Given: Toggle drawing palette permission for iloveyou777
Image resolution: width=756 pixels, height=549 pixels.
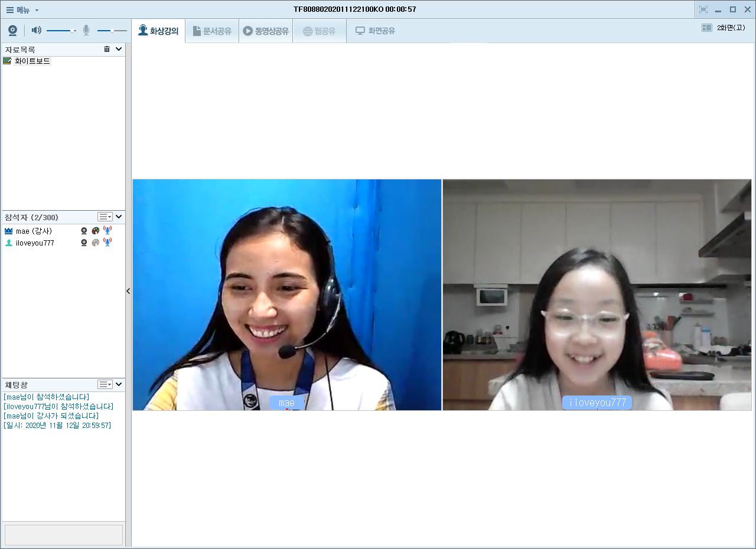Looking at the screenshot, I should pyautogui.click(x=96, y=243).
